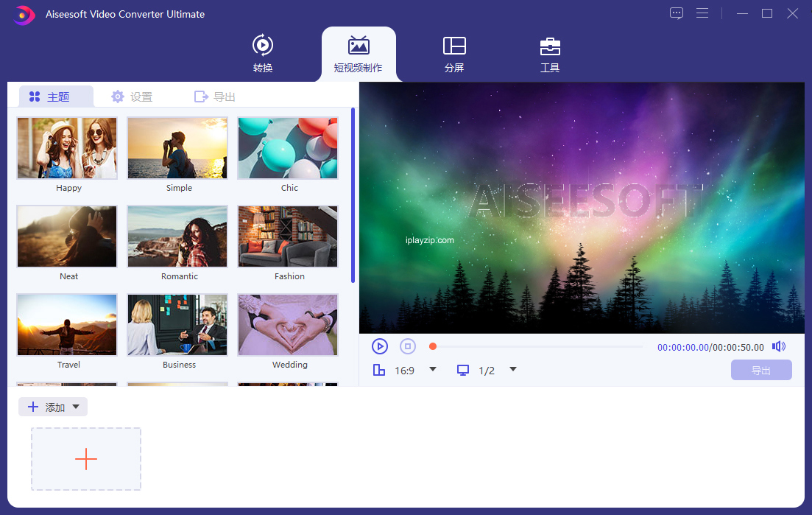Click the preview progress slider handle
Screen dimensions: 812x515
point(433,346)
